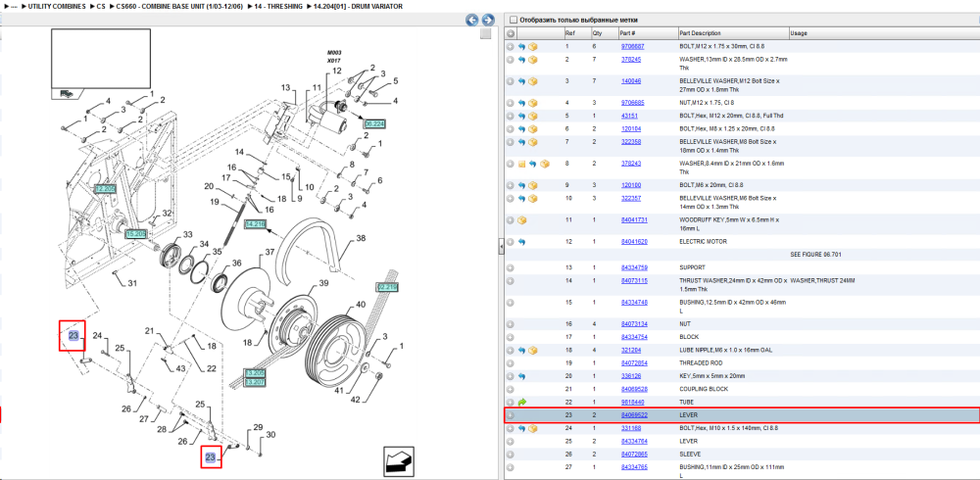Click the plus icon in row Ref 1
The image size is (980, 480).
click(510, 47)
